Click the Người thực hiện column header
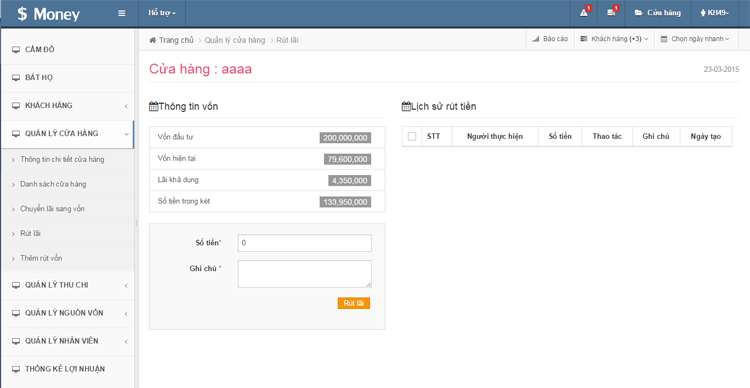 click(x=495, y=136)
